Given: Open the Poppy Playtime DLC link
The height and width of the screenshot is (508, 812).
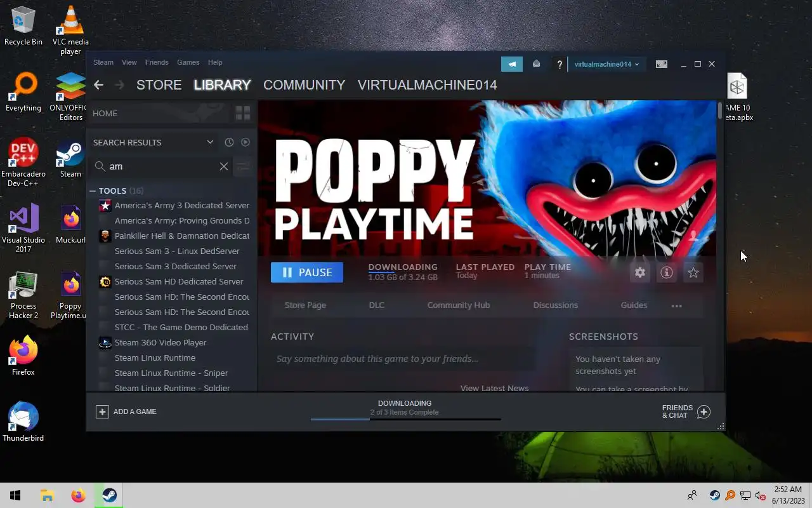Looking at the screenshot, I should 377,305.
